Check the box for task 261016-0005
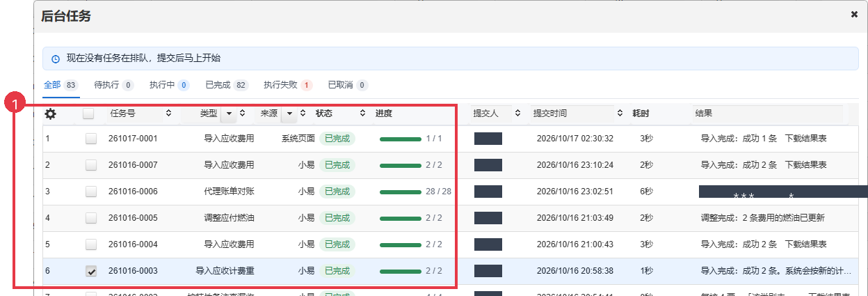The height and width of the screenshot is (296, 868). coord(91,218)
